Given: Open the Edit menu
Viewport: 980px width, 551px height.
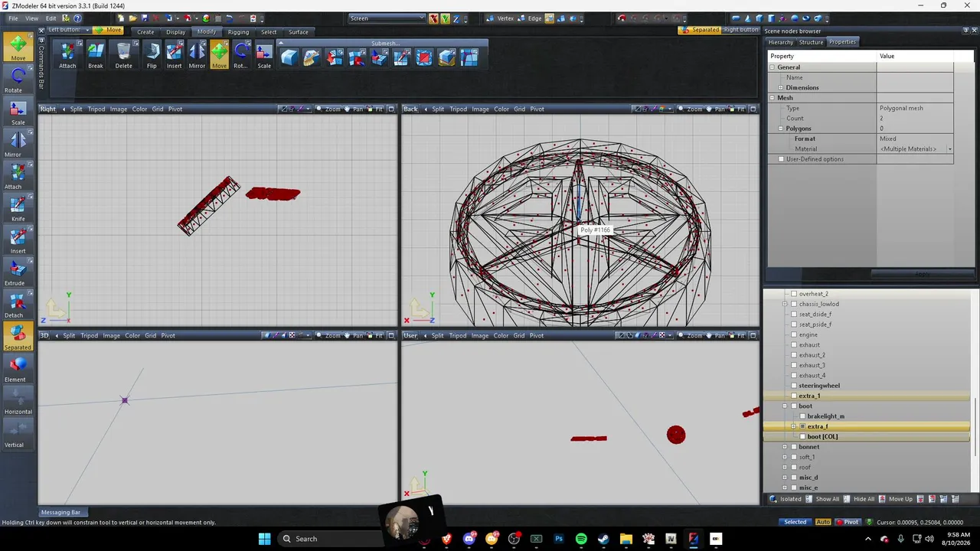Looking at the screenshot, I should (51, 18).
